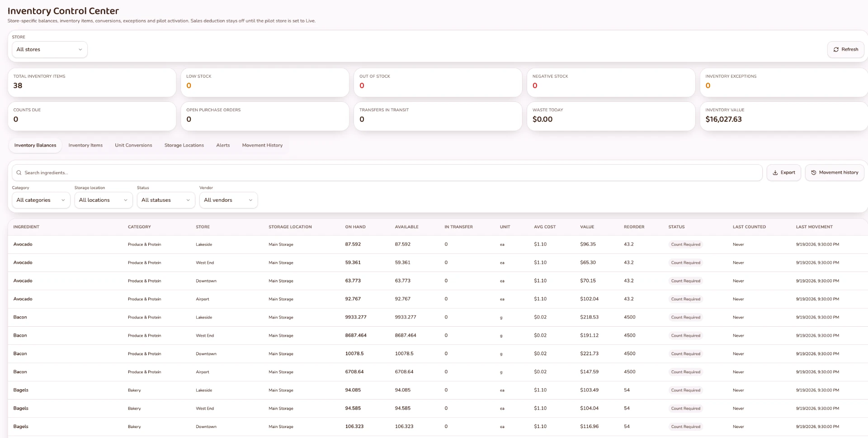Open the Movement History tab
Image resolution: width=868 pixels, height=438 pixels.
[262, 145]
